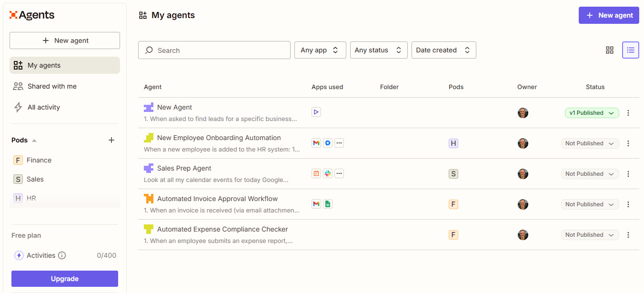Open the v1 Published status dropdown
644x293 pixels.
592,112
